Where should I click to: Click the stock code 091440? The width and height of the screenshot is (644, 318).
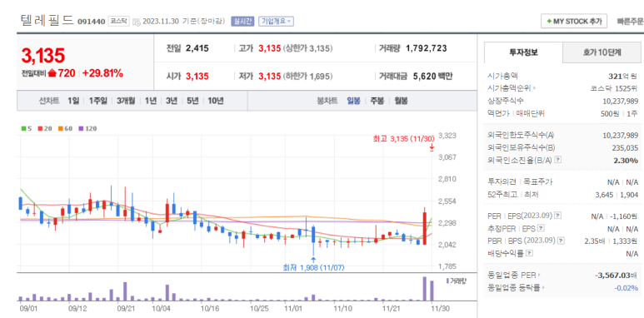point(92,22)
